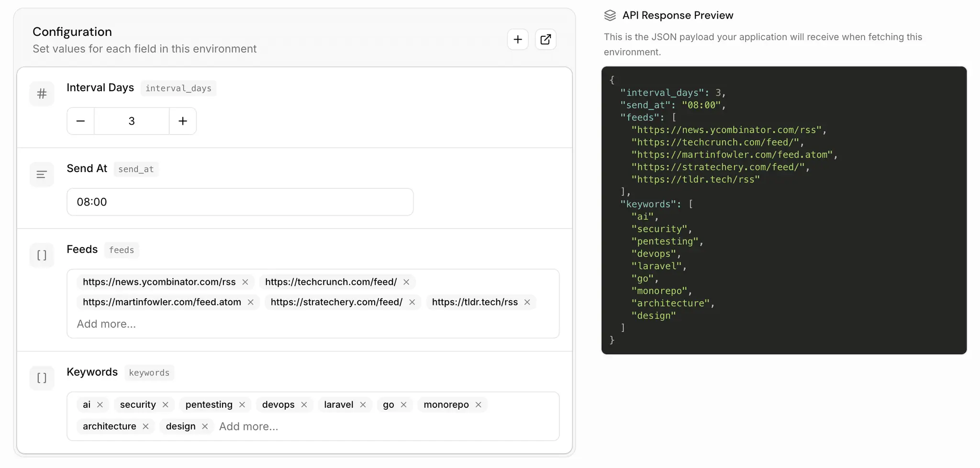980x468 pixels.
Task: Click "Set values for each field" subtitle
Action: 145,49
